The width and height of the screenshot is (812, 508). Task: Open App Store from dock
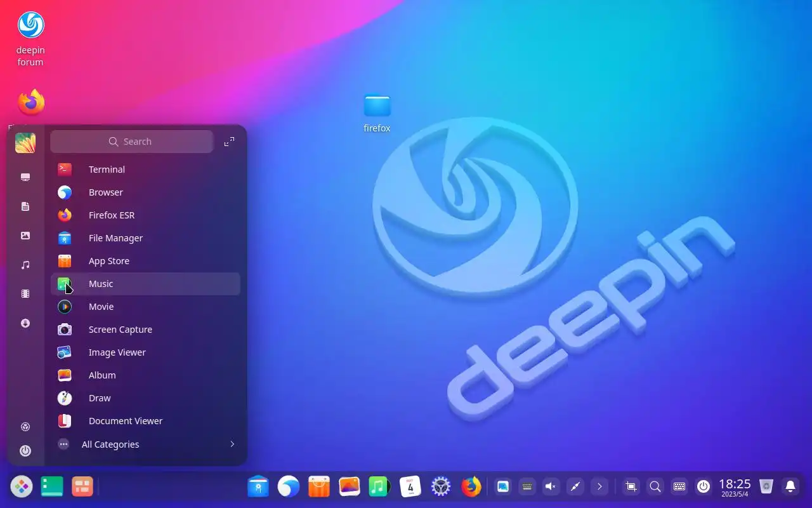click(319, 487)
